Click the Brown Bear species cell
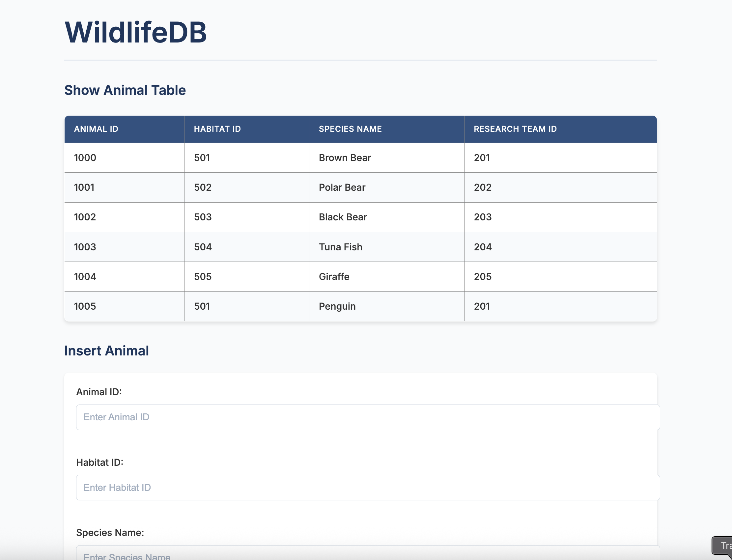The height and width of the screenshot is (560, 732). point(387,158)
